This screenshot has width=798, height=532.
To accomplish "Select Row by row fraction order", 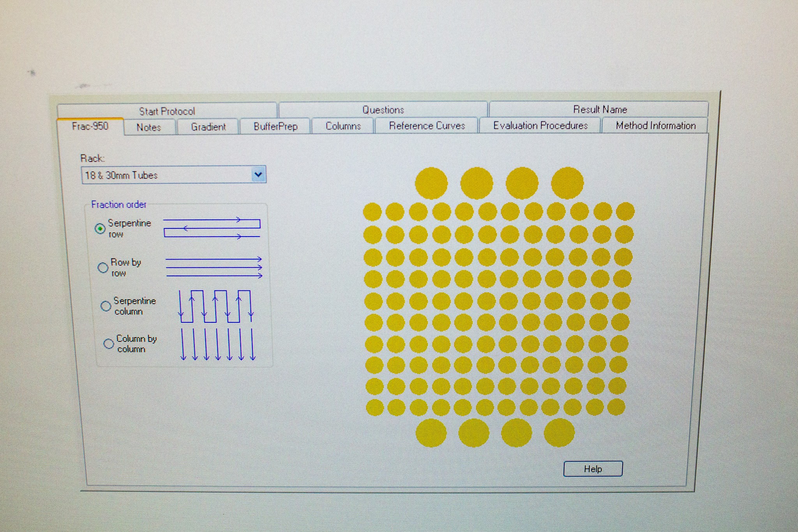I will [x=103, y=268].
